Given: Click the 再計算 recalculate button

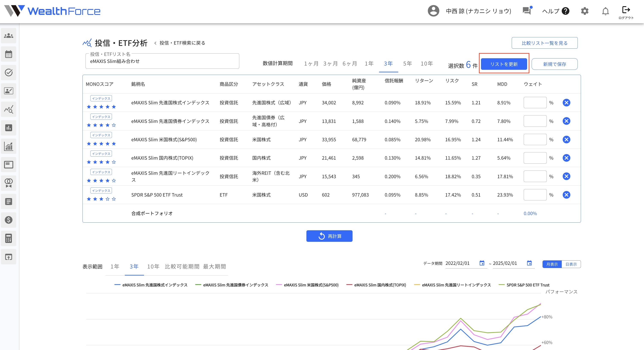Looking at the screenshot, I should coord(329,236).
